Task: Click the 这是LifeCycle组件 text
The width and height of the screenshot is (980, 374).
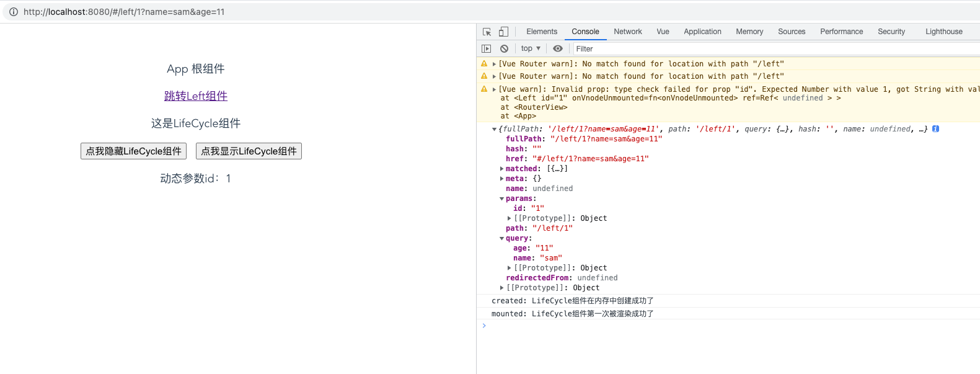Action: pyautogui.click(x=196, y=123)
